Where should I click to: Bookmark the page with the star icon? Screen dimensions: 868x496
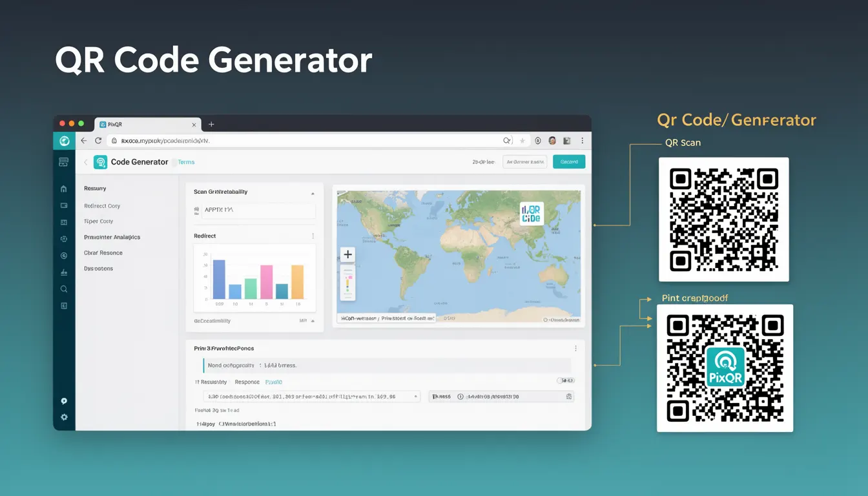(x=522, y=141)
